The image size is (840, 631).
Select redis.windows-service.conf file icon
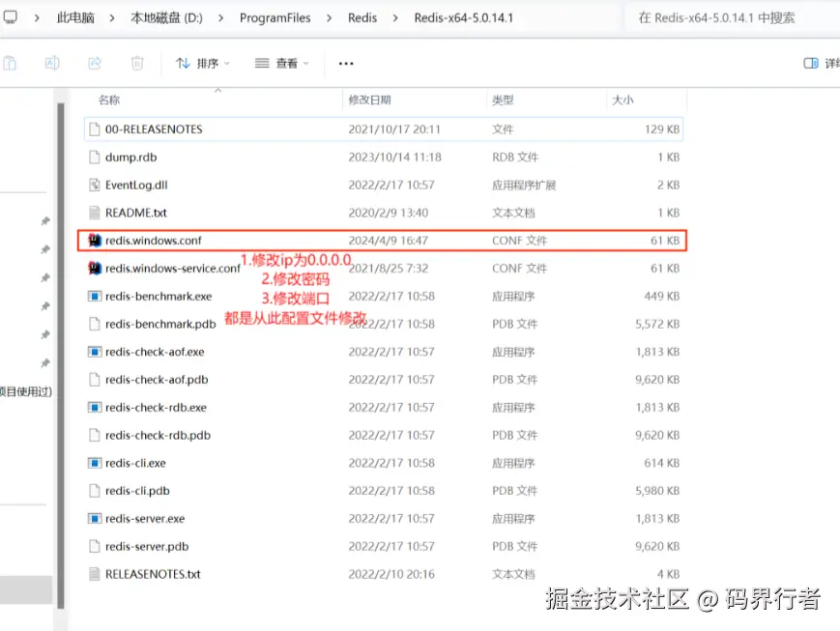(x=95, y=268)
